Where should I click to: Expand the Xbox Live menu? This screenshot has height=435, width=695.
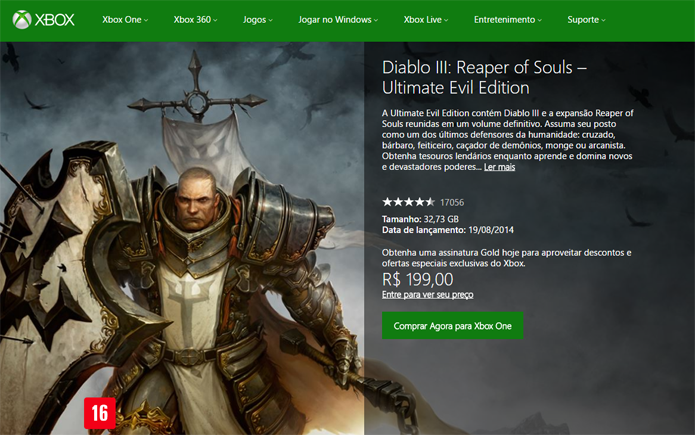click(x=426, y=20)
